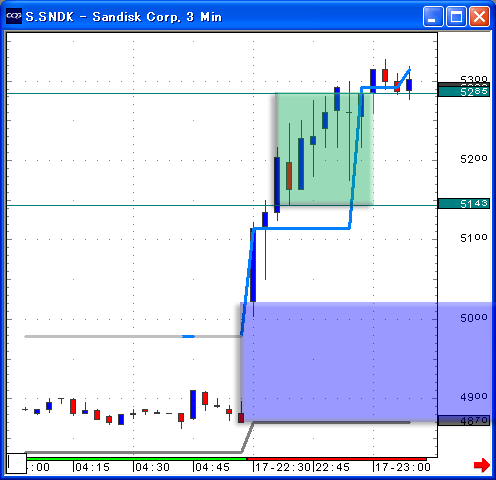Click the 22:45 time axis label
This screenshot has width=496, height=480.
tap(332, 467)
